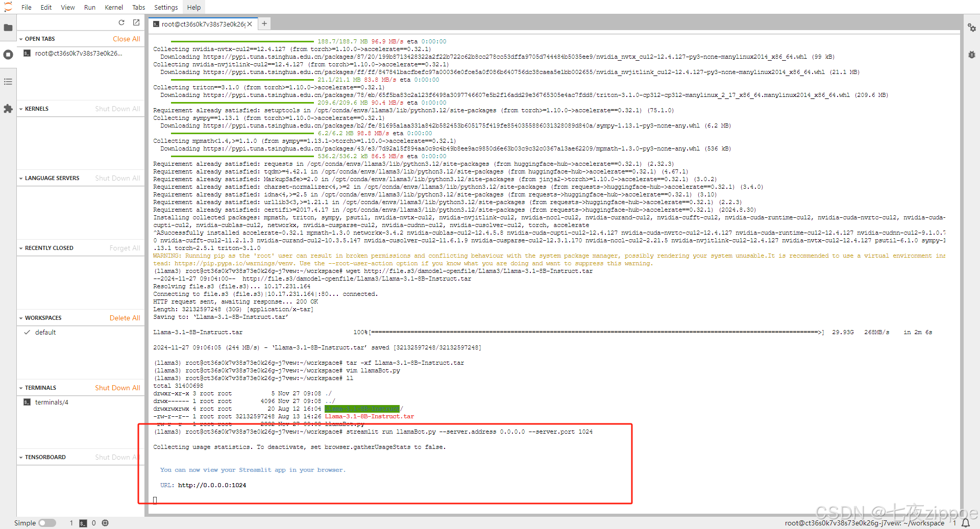The height and width of the screenshot is (529, 980).
Task: Click Forget All in Recently Closed
Action: pos(125,248)
